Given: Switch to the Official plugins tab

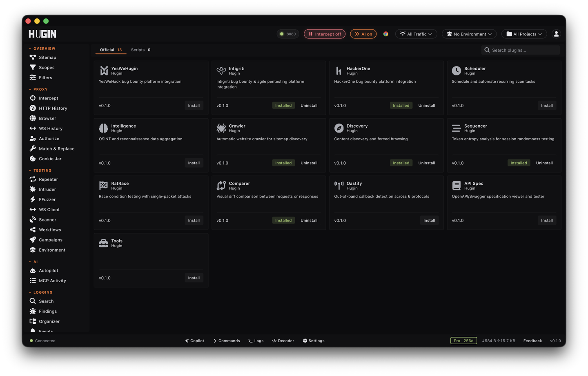Looking at the screenshot, I should (111, 50).
